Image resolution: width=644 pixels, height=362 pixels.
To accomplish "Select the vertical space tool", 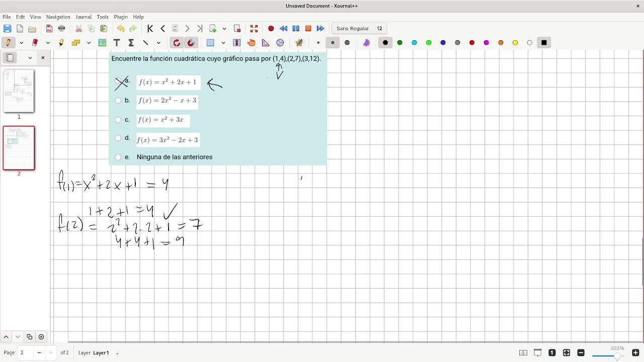I will point(237,43).
